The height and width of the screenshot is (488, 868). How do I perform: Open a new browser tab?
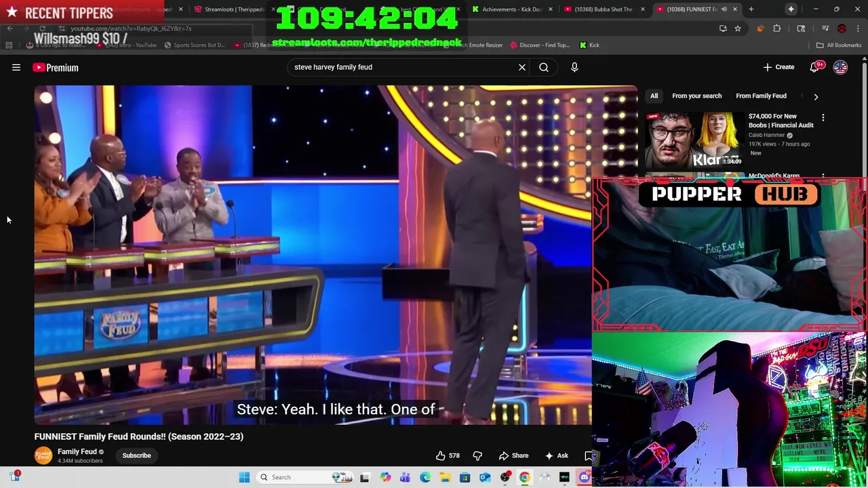751,9
